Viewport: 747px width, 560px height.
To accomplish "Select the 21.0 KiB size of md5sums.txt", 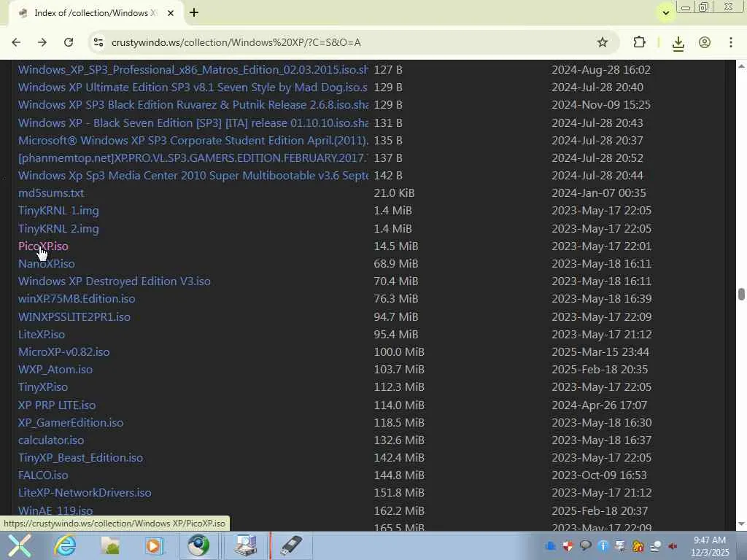I will click(x=394, y=193).
